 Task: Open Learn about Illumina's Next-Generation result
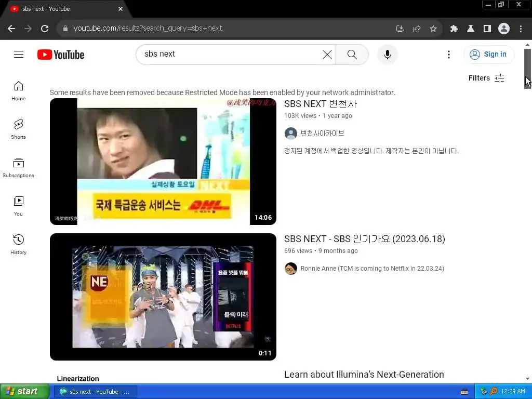click(x=364, y=374)
